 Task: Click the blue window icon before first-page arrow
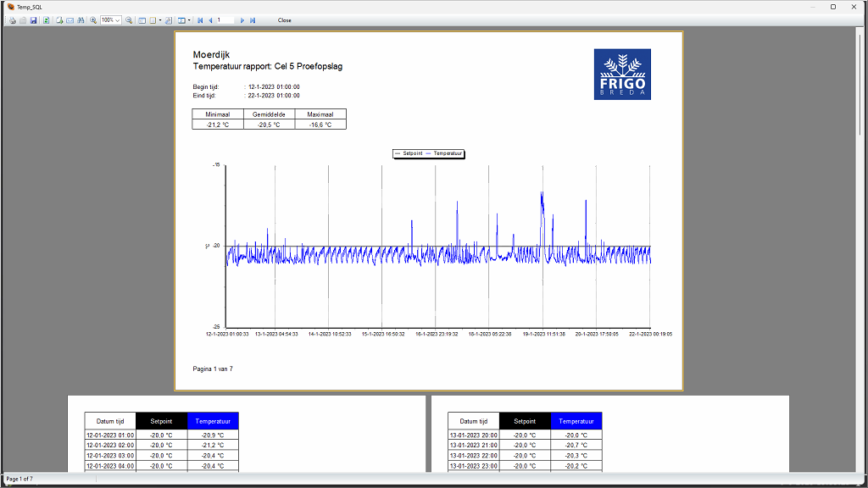[x=181, y=20]
